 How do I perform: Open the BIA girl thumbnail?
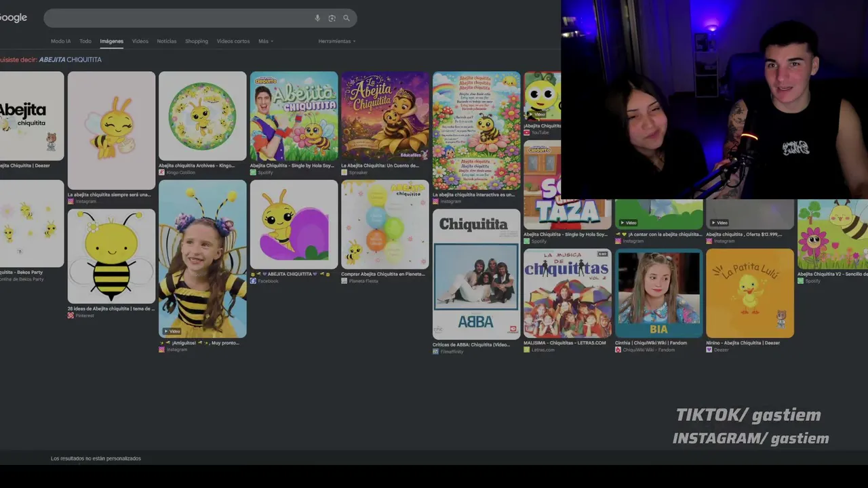(x=659, y=293)
